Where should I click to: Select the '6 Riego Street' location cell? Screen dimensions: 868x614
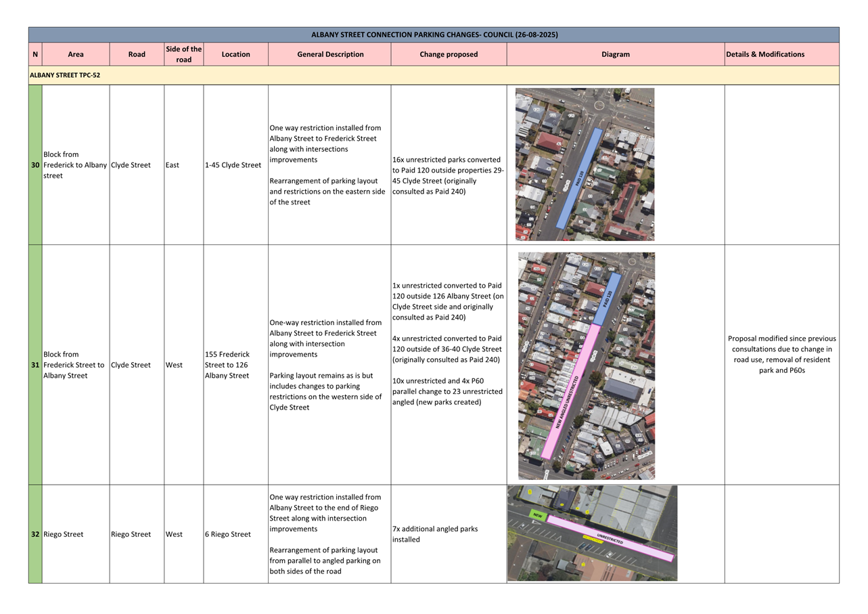pos(228,534)
